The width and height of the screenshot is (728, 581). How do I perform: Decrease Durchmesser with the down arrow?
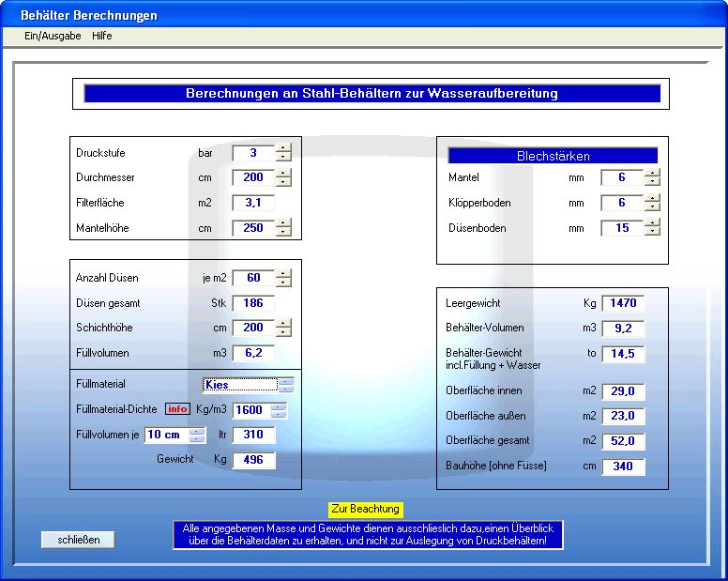pos(283,182)
